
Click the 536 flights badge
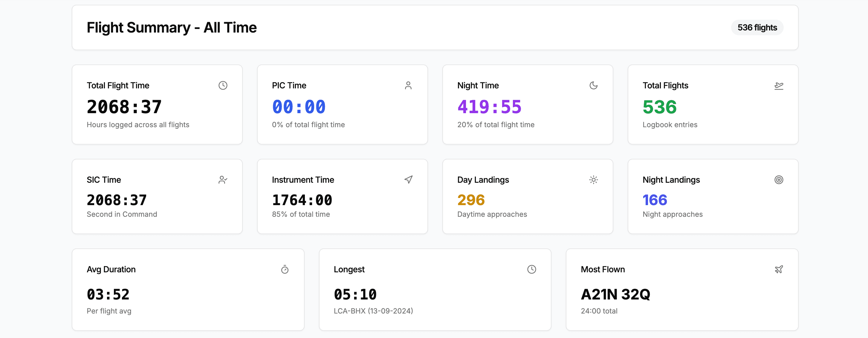757,27
